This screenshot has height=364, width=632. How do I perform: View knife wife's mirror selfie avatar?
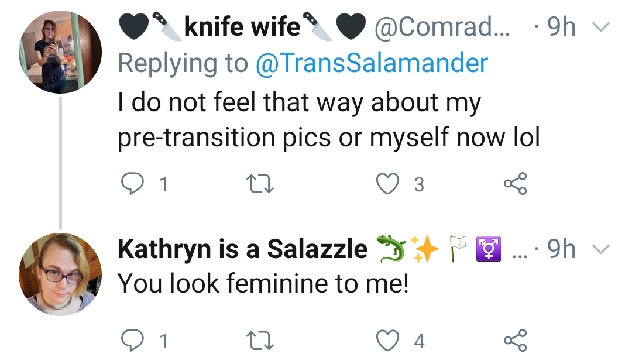60,52
